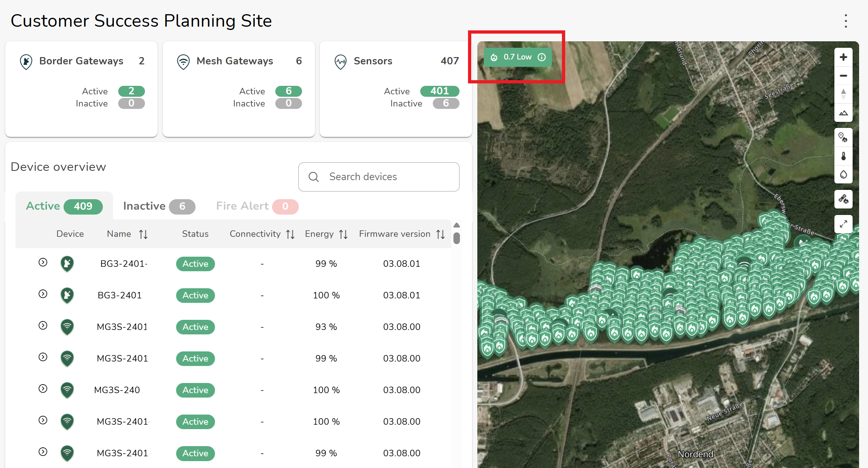
Task: Enable the satellite fire detection layer
Action: pyautogui.click(x=843, y=199)
